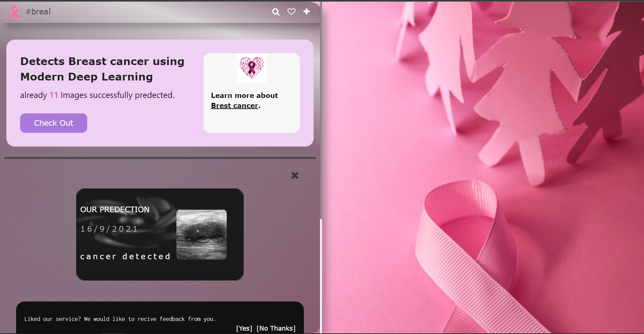Click the search magnifier in the top bar
This screenshot has width=644, height=334.
[x=276, y=12]
